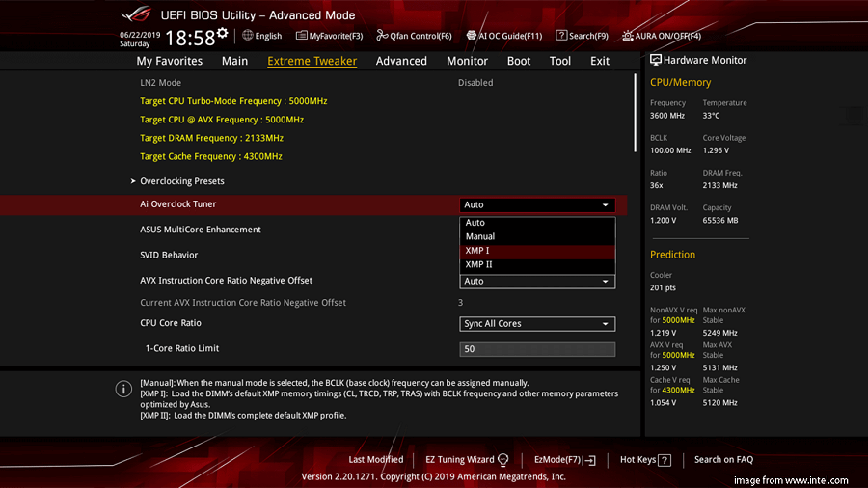Click the LN2 Mode Disabled value
868x488 pixels.
[475, 82]
